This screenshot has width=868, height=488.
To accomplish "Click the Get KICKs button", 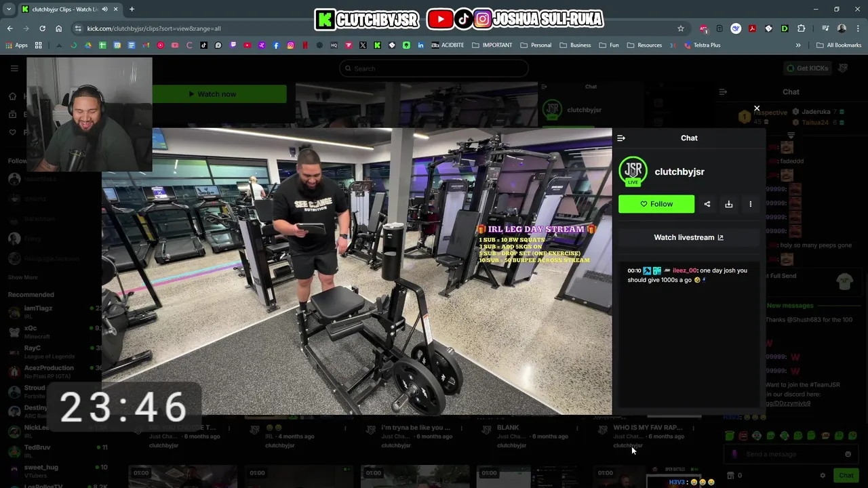I will (808, 68).
